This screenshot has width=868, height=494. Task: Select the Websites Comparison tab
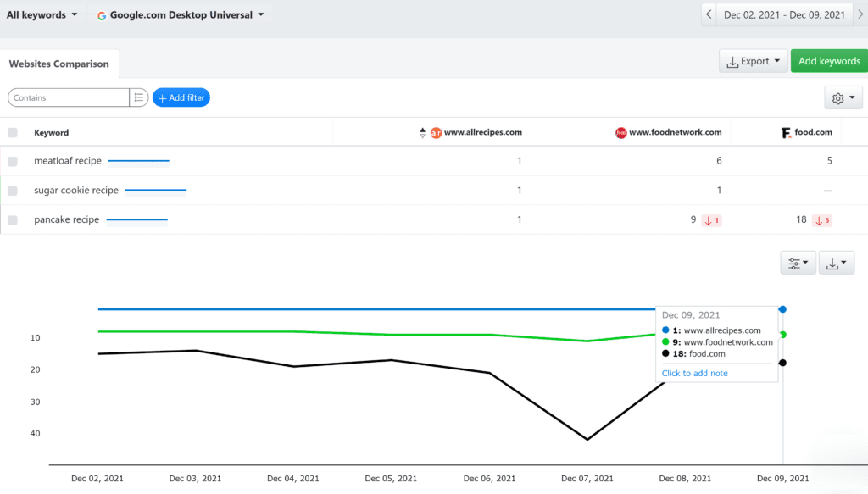59,64
